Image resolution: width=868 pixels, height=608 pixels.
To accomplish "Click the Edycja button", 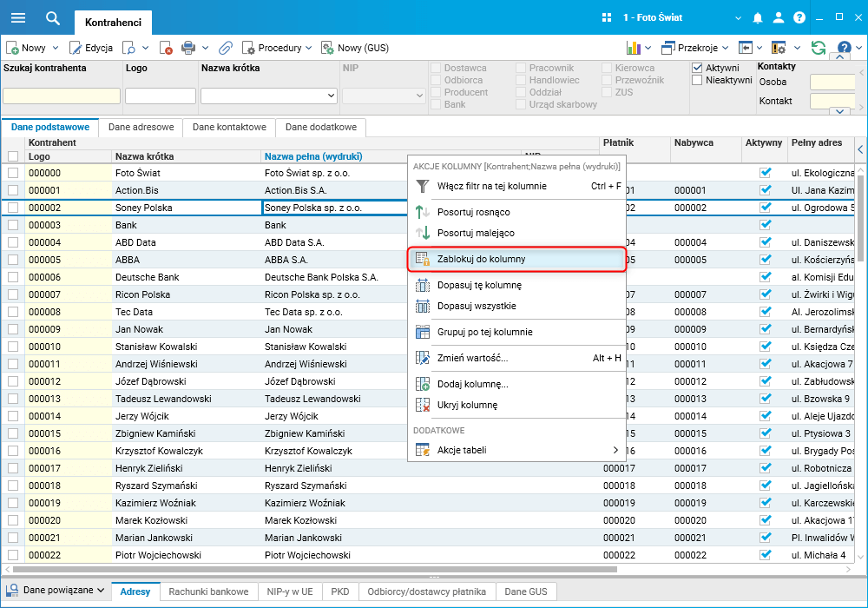I will pyautogui.click(x=91, y=48).
